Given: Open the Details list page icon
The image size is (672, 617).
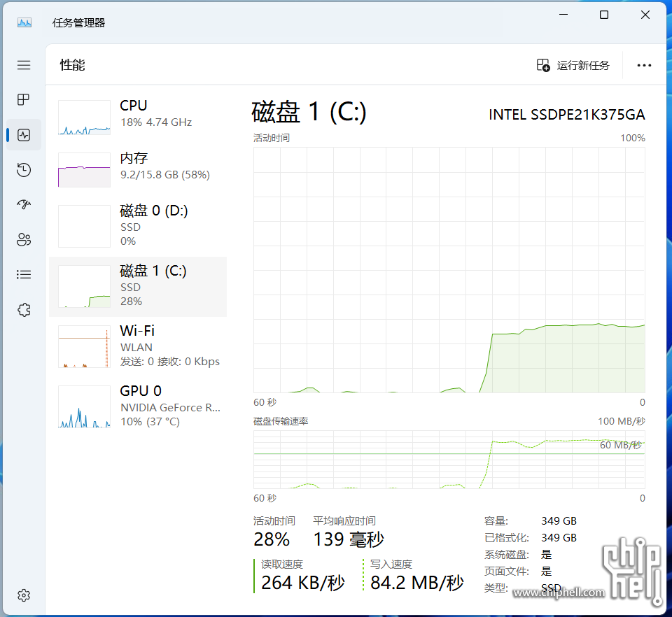Looking at the screenshot, I should point(24,274).
